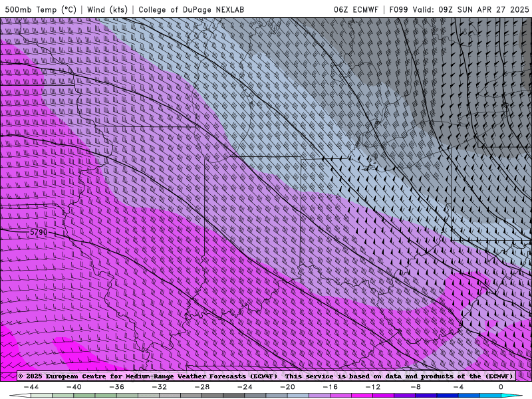Screen dimensions: 532x399
Task: Click the -44 colorbar label
Action: pos(31,387)
